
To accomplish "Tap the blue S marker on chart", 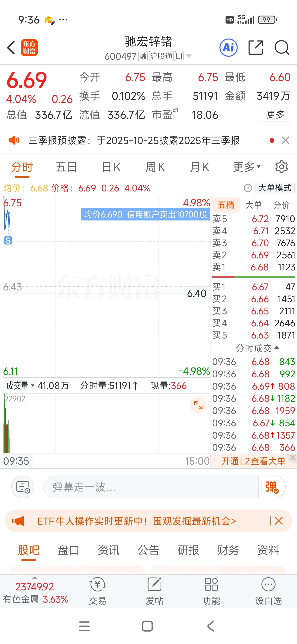I will coord(8,240).
